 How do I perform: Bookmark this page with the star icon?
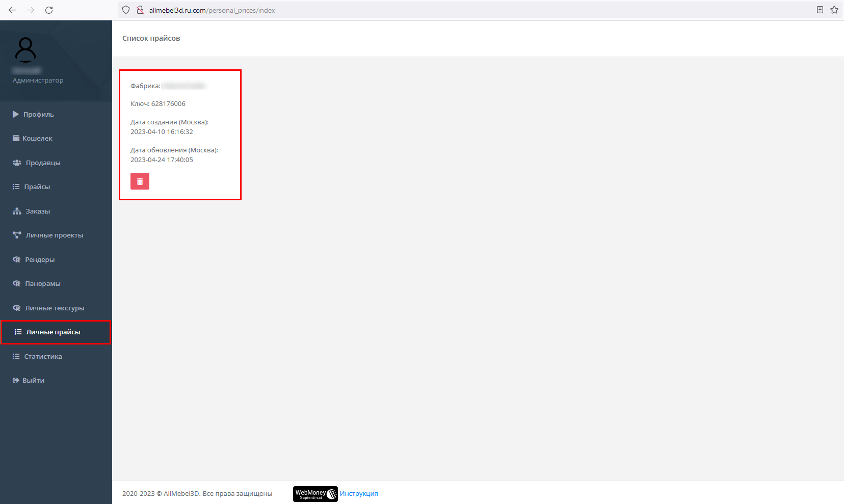[834, 10]
